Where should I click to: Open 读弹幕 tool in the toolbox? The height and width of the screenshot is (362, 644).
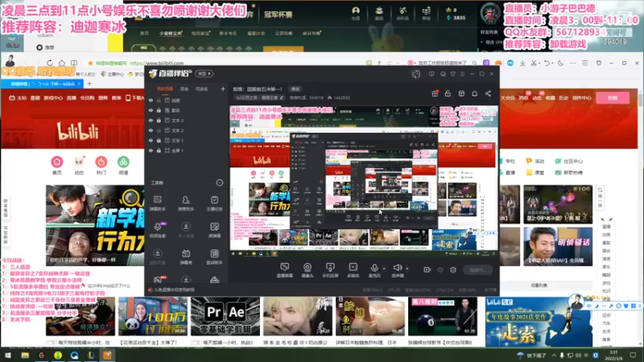coord(214,230)
